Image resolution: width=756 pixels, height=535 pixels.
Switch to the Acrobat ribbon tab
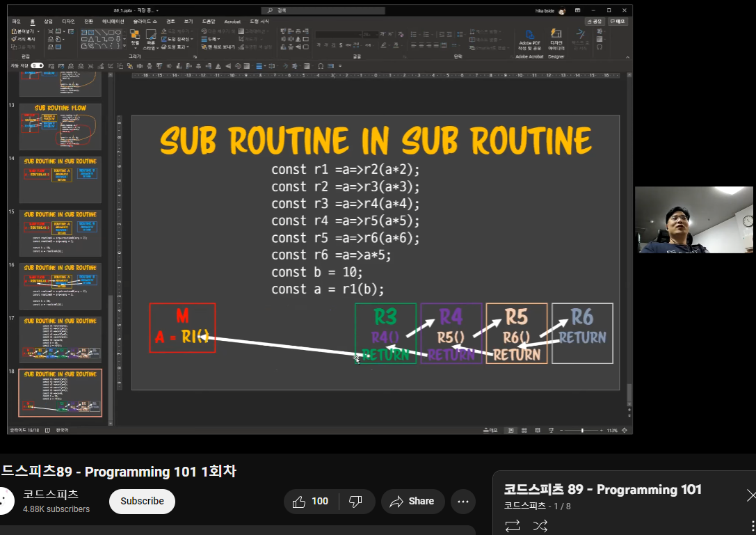232,22
